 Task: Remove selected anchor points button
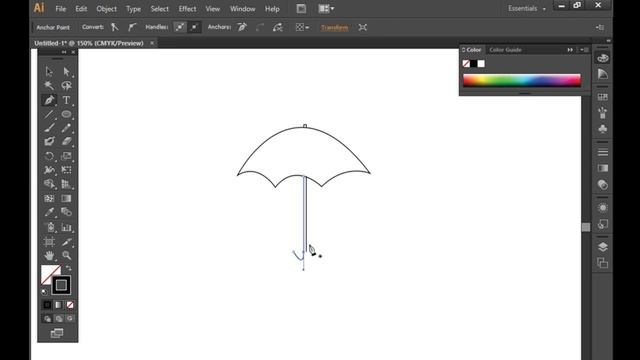242,27
